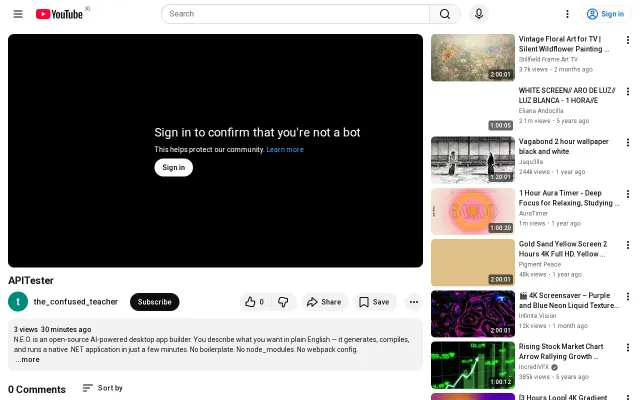Screen dimensions: 640x400
Task: Open Gold Sand Yellow Screen title
Action: pyautogui.click(x=563, y=249)
